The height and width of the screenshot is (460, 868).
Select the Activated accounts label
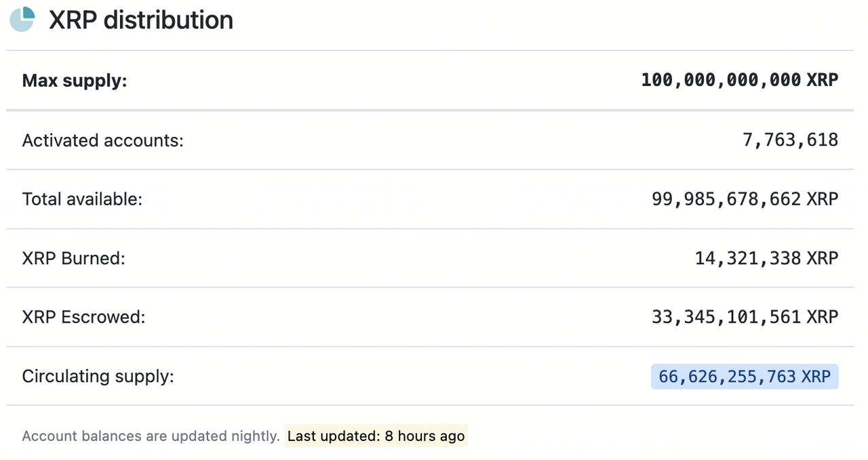(103, 140)
